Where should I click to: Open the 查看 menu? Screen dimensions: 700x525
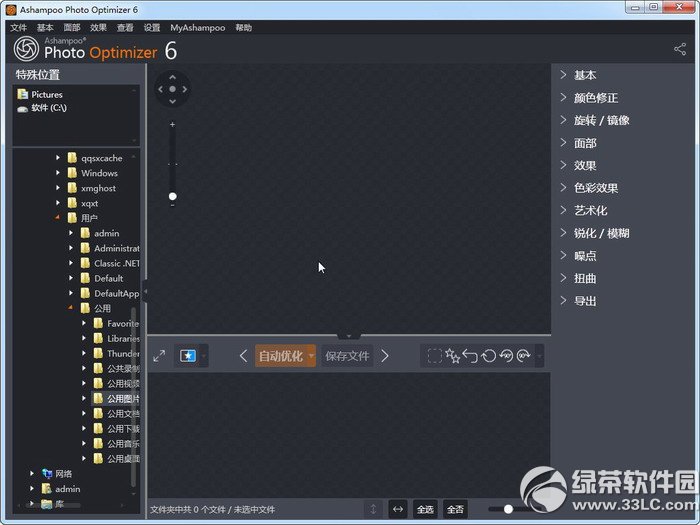pyautogui.click(x=125, y=28)
